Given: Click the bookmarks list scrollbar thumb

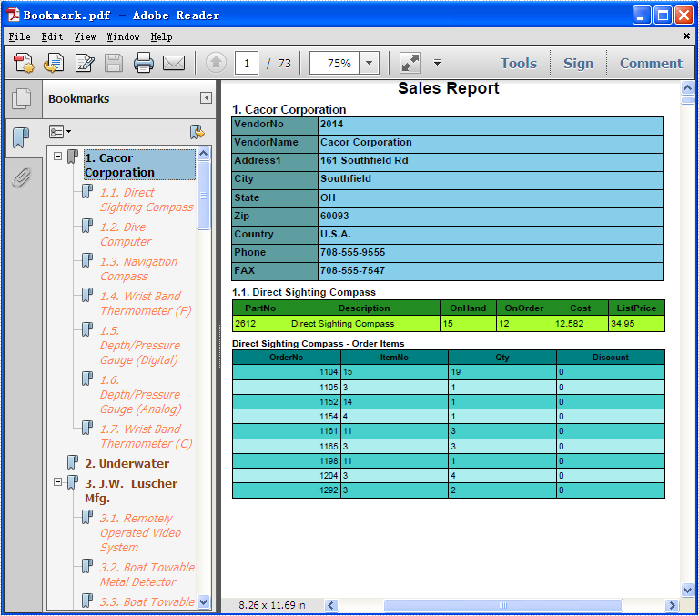Looking at the screenshot, I should point(203,195).
